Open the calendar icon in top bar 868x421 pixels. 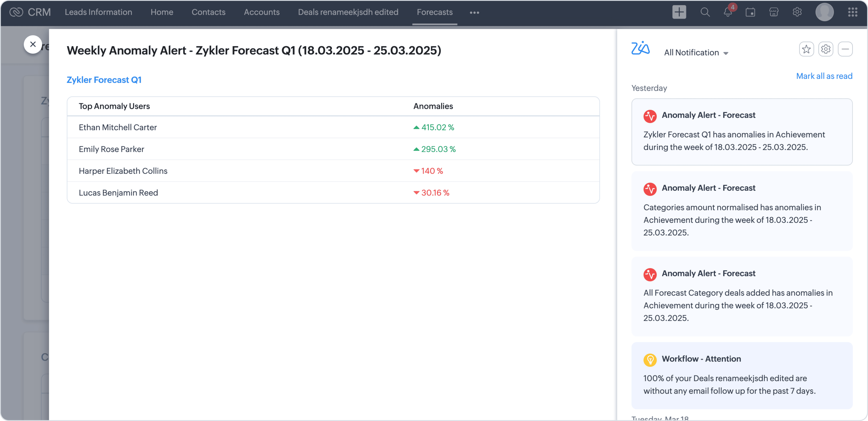750,12
